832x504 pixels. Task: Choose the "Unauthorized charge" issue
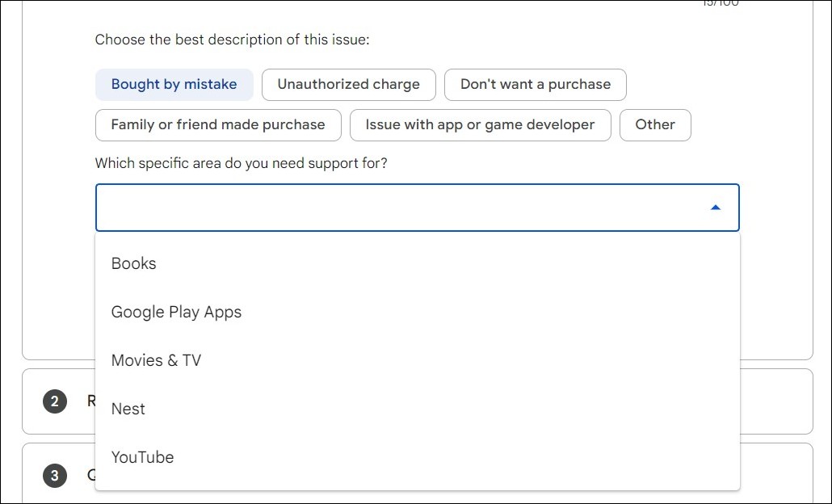[348, 84]
